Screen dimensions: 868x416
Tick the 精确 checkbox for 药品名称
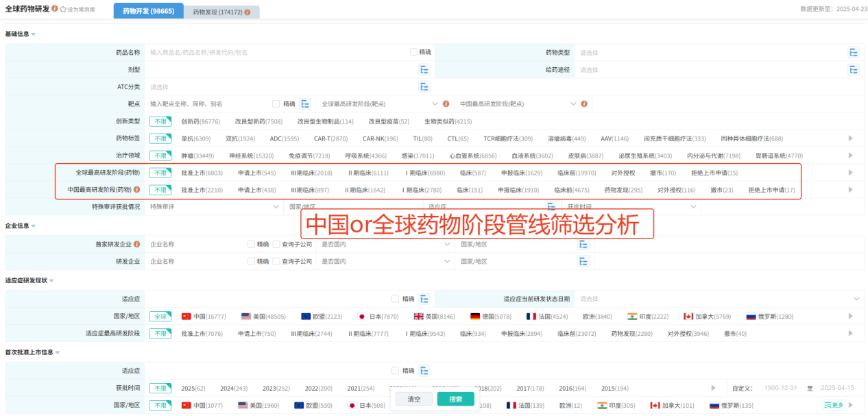[x=413, y=52]
